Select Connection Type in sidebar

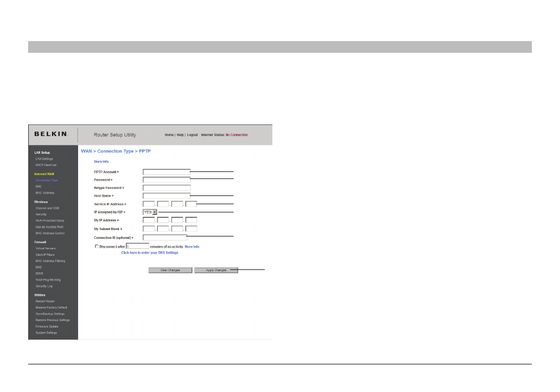(47, 180)
